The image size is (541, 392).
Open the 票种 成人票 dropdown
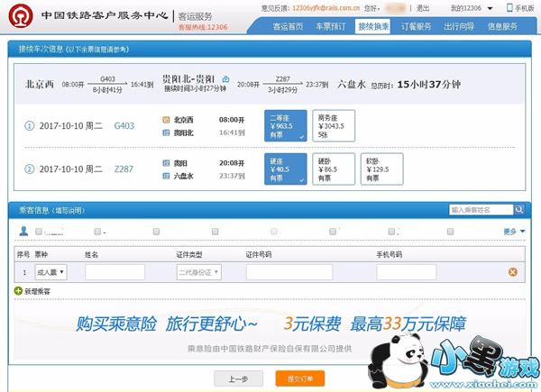pos(50,271)
